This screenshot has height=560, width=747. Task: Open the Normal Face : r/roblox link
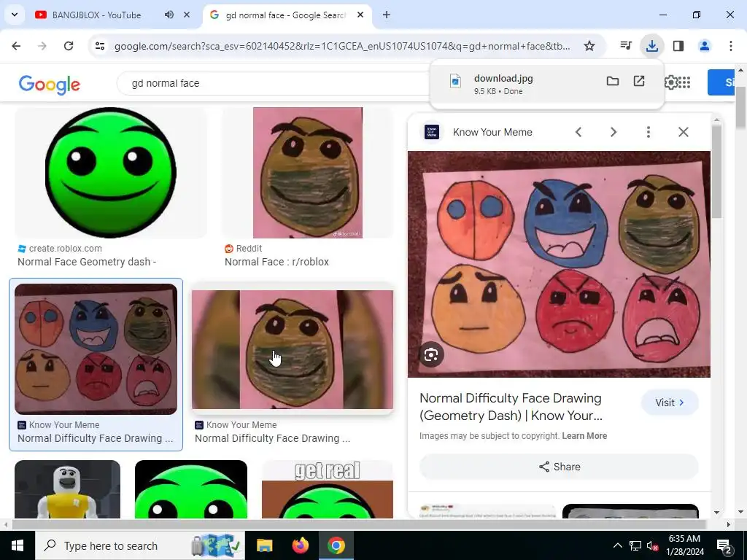(276, 262)
